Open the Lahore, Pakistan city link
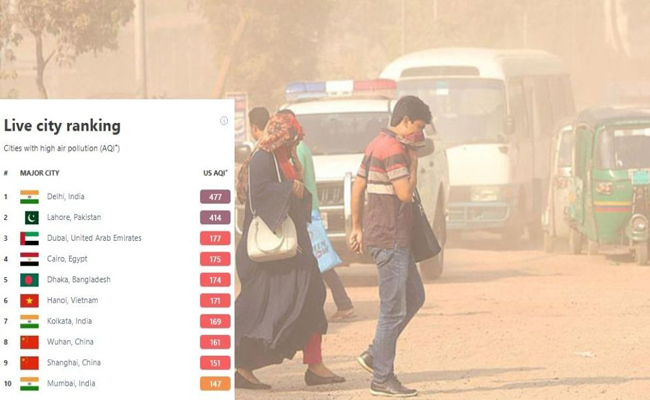Viewport: 650px width, 400px height. 74,217
